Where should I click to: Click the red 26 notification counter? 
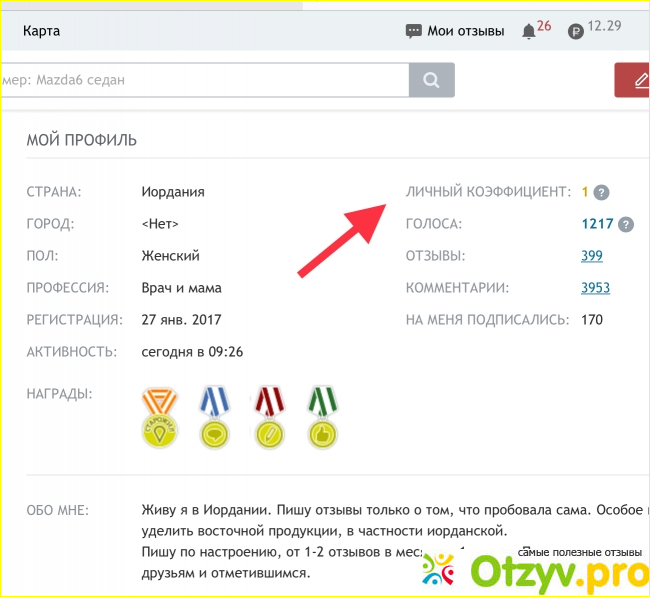(544, 26)
